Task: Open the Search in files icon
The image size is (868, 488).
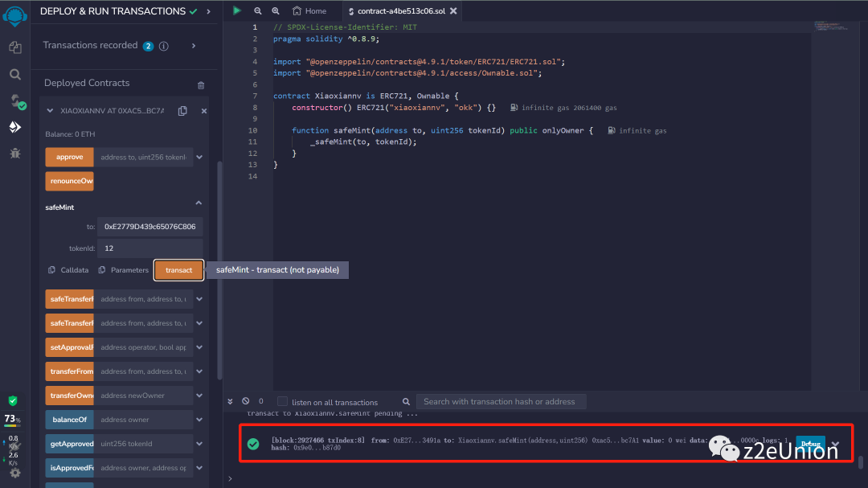Action: [14, 74]
